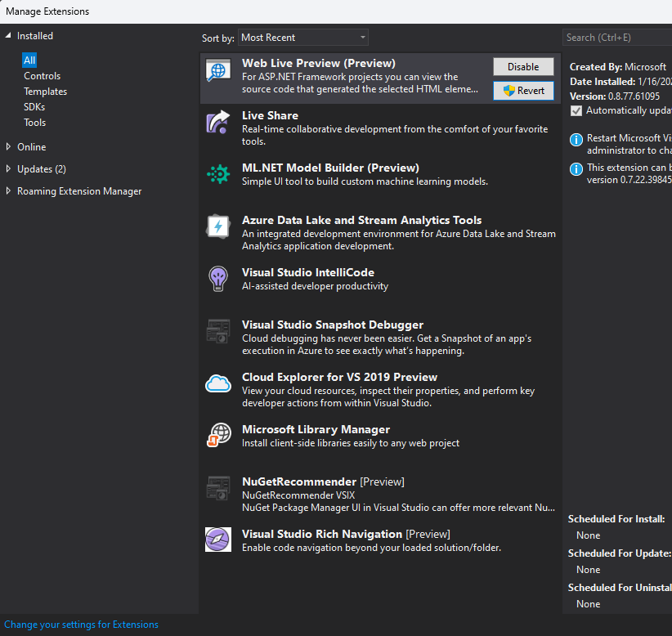Viewport: 672px width, 636px height.
Task: Select ML.NET Model Builder (Preview) title
Action: pyautogui.click(x=330, y=168)
